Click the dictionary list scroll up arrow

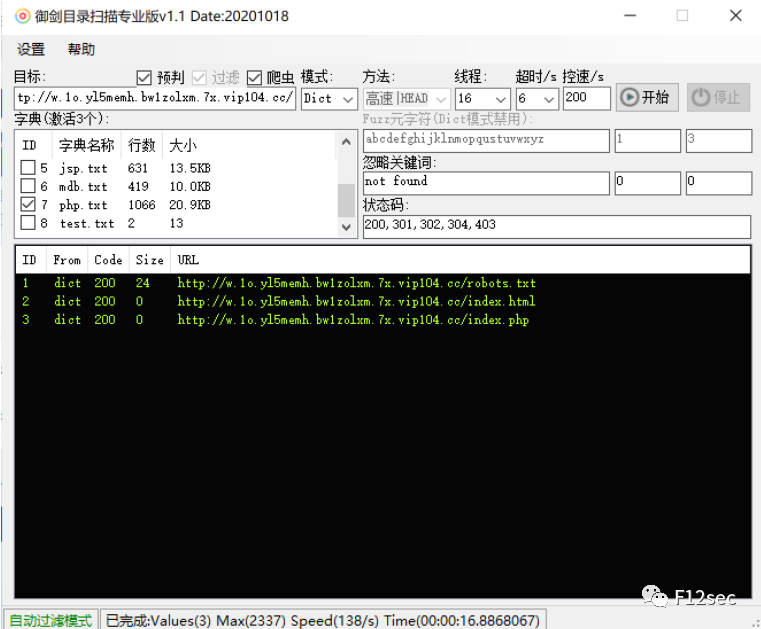coord(346,142)
